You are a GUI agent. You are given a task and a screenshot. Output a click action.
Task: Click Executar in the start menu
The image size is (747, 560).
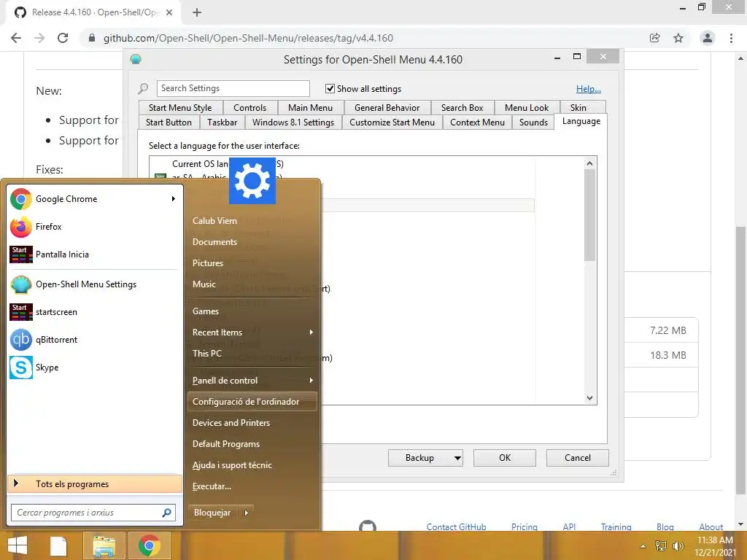(252, 486)
